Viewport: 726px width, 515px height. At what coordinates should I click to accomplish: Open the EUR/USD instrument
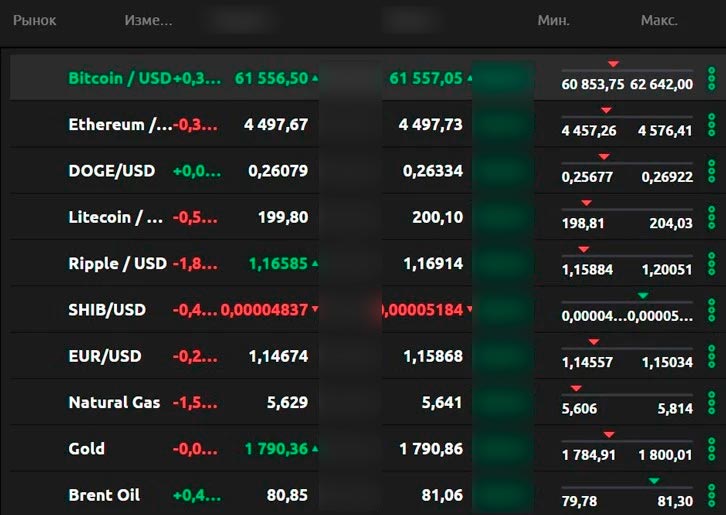[105, 356]
